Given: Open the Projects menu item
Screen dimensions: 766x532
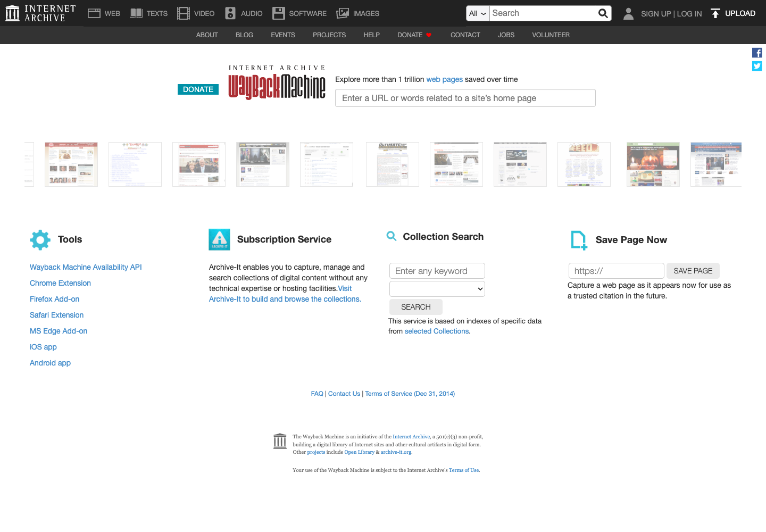Looking at the screenshot, I should [329, 35].
